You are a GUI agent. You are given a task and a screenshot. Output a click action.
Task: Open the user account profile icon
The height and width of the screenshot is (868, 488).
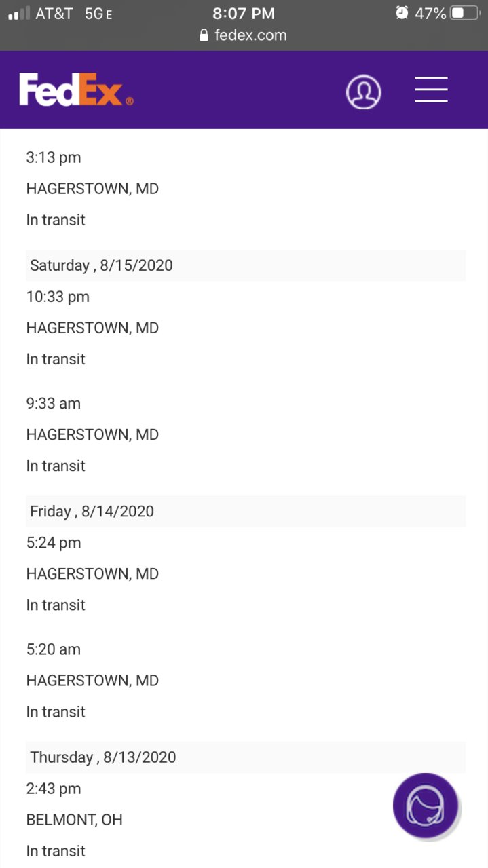click(x=364, y=92)
